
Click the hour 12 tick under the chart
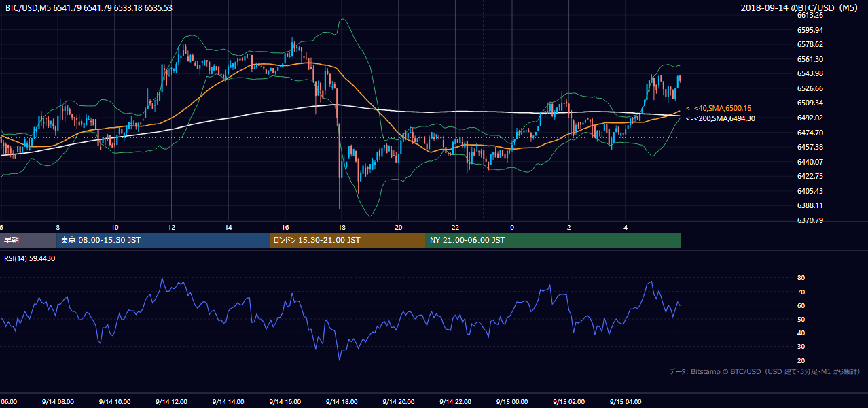pos(172,227)
